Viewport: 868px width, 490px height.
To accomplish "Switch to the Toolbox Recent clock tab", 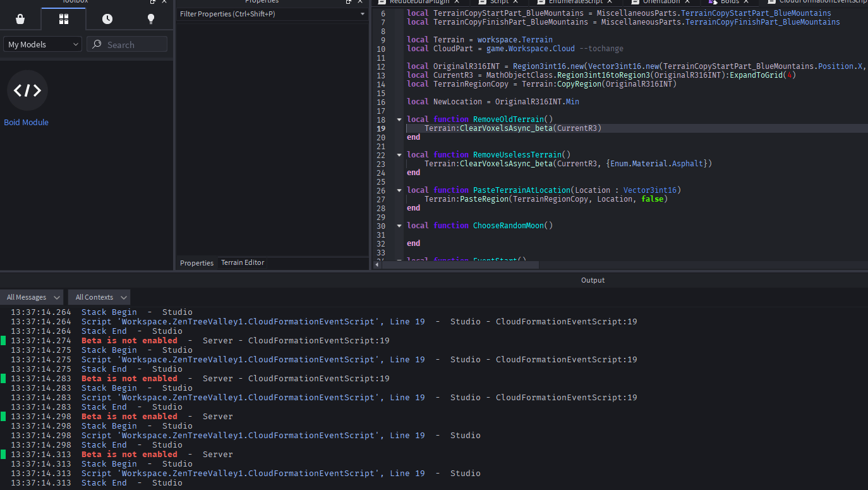I will pyautogui.click(x=107, y=19).
